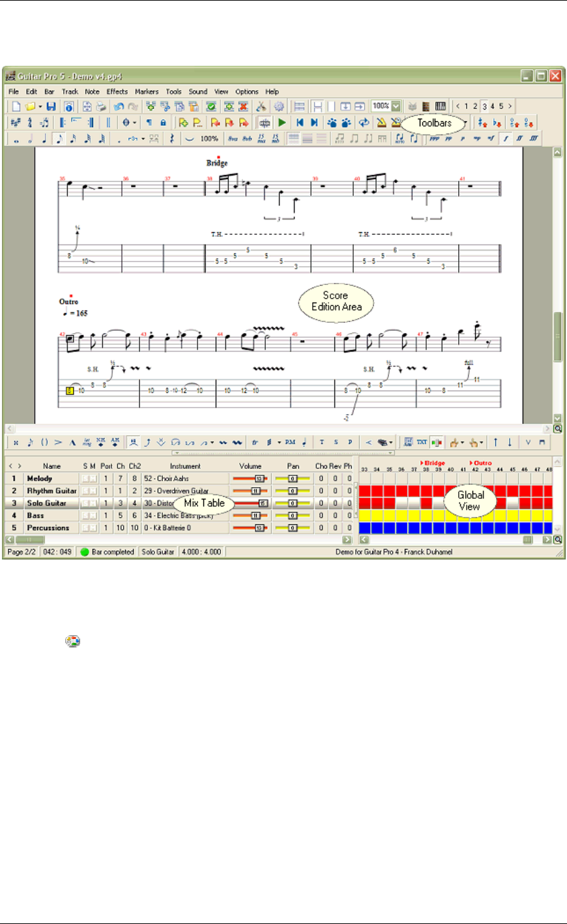Viewport: 567px width, 924px height.
Task: Open the dropdown arrow beside the Open icon
Action: click(40, 106)
